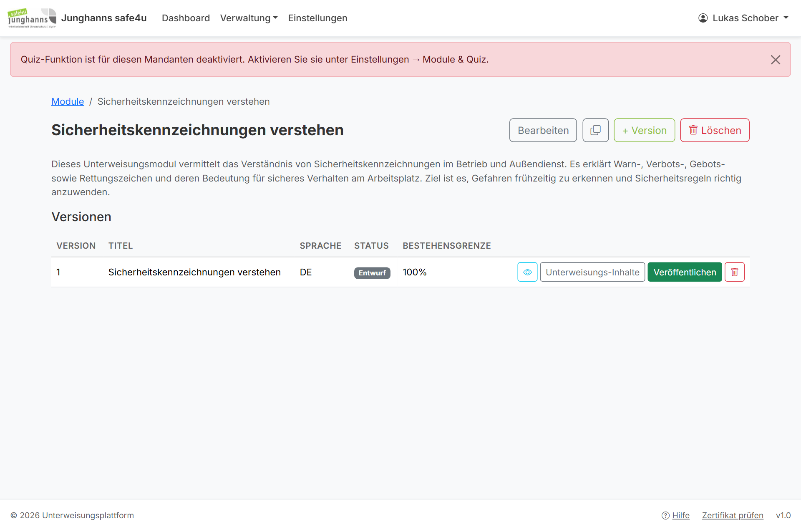801x532 pixels.
Task: Delete version 1 using the red trash icon
Action: click(x=734, y=272)
